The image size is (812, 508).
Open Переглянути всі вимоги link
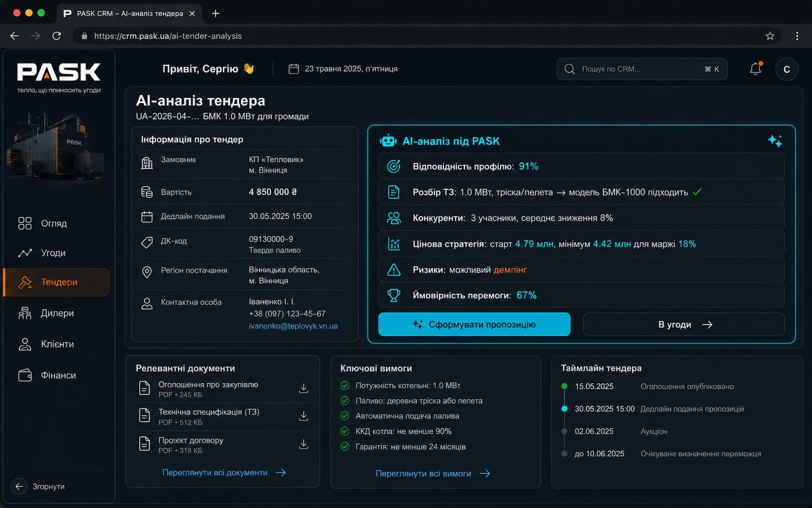[433, 474]
